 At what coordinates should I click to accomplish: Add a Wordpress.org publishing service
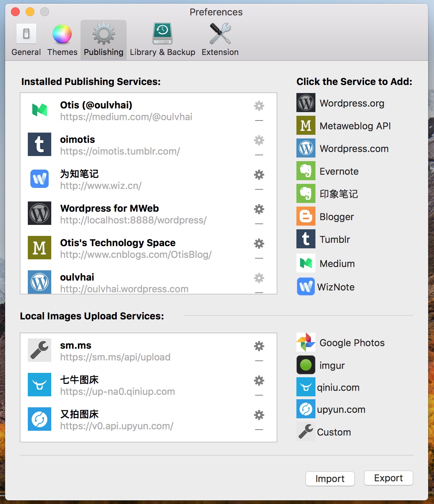[351, 103]
